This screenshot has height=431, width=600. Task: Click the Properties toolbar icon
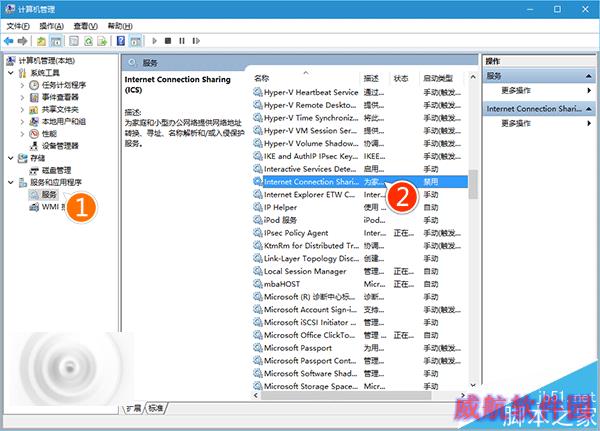(74, 41)
